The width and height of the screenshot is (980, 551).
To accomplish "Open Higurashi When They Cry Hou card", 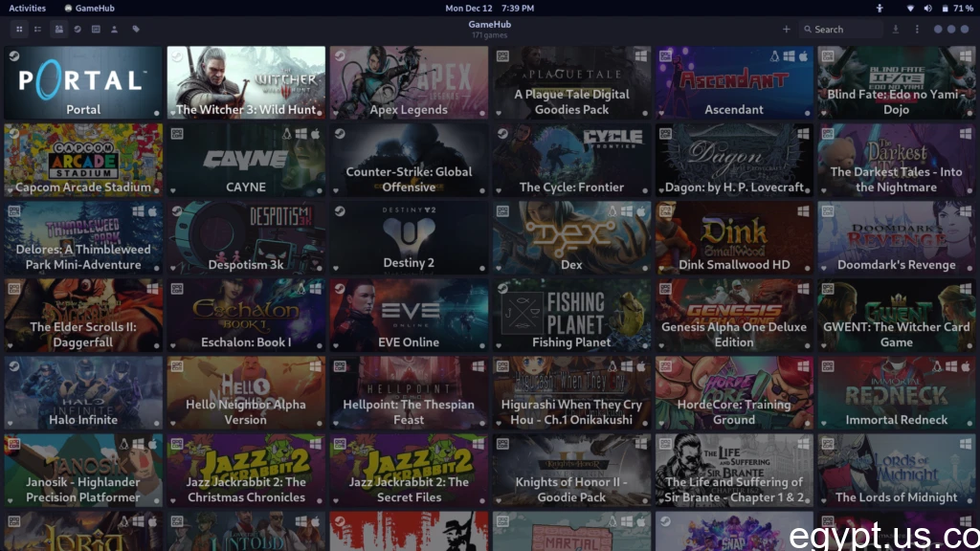I will point(571,392).
